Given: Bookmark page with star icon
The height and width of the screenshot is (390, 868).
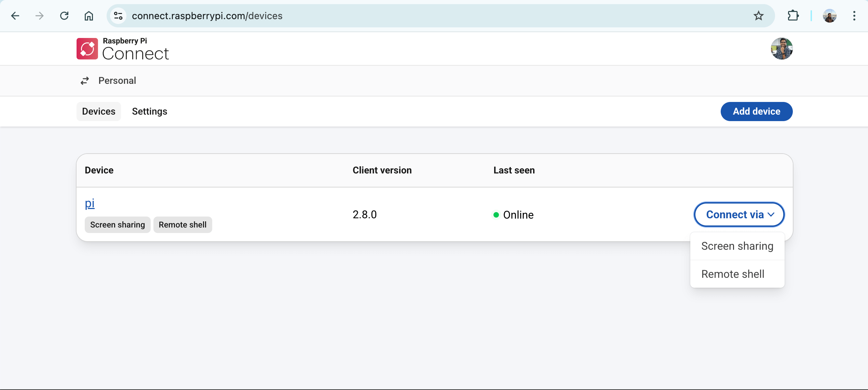Looking at the screenshot, I should coord(758,16).
